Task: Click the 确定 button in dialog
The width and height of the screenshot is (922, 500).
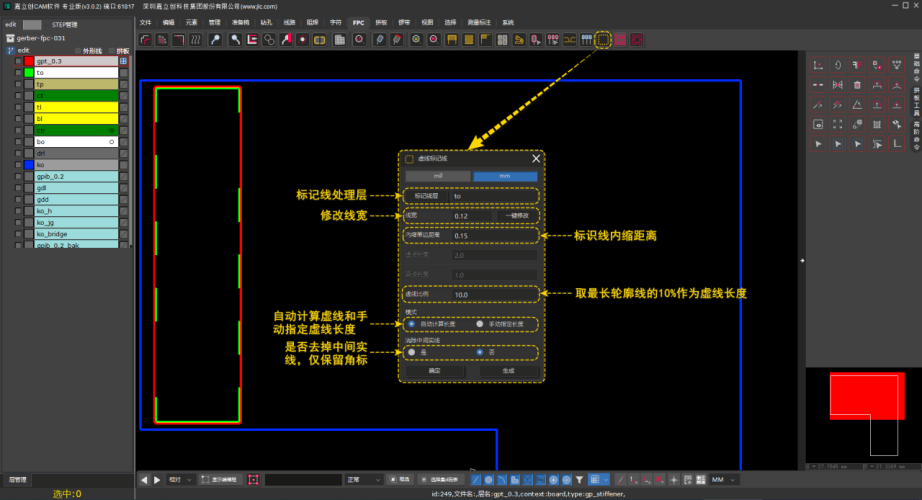Action: tap(435, 371)
